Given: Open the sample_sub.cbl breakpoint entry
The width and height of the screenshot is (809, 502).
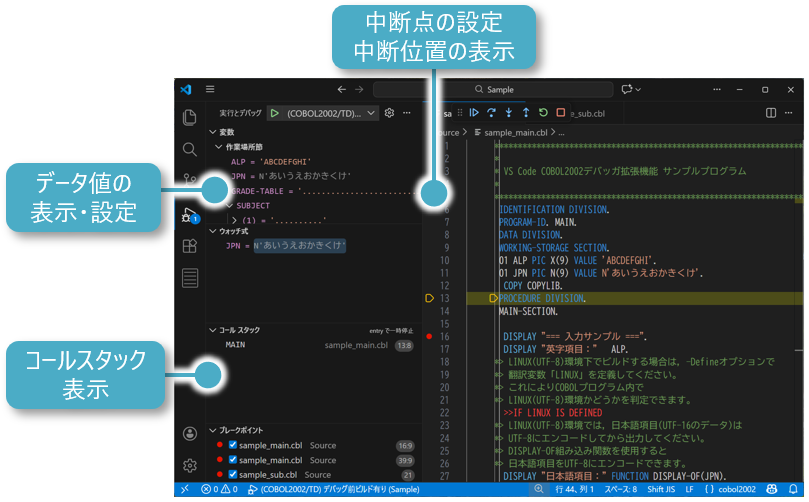Looking at the screenshot, I should coord(315,474).
